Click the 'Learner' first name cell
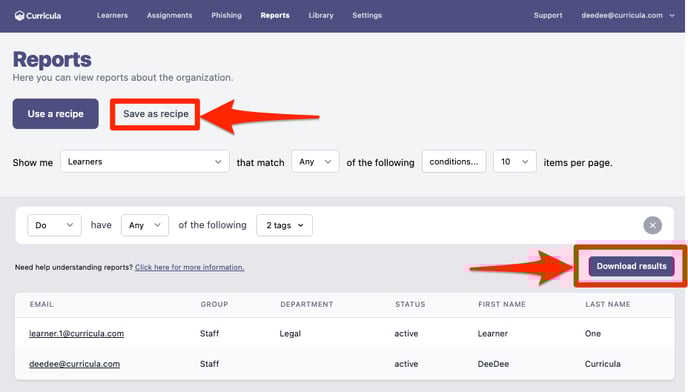688x392 pixels. (x=492, y=334)
